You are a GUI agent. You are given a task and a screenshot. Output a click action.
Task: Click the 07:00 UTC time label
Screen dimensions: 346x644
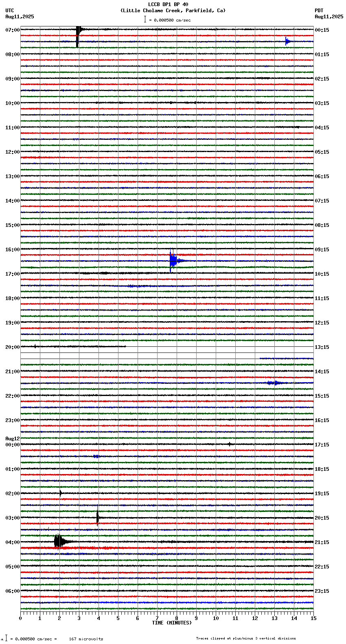[x=13, y=30]
